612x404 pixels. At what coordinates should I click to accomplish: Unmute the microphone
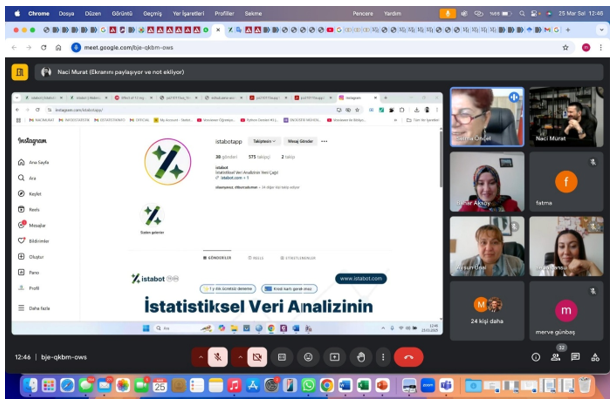point(219,356)
